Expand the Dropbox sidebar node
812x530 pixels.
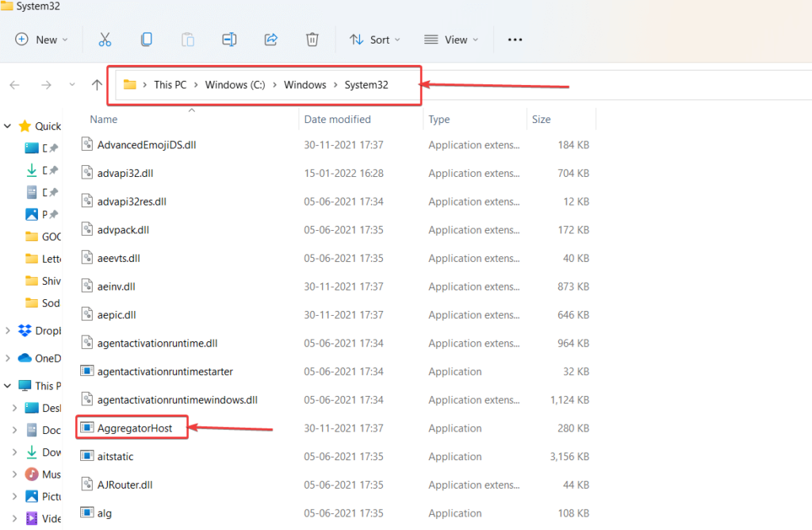click(x=8, y=331)
